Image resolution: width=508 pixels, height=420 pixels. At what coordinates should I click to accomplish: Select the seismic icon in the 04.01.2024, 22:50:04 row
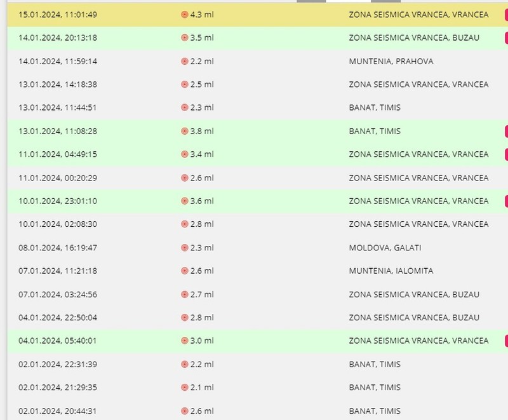[185, 318]
